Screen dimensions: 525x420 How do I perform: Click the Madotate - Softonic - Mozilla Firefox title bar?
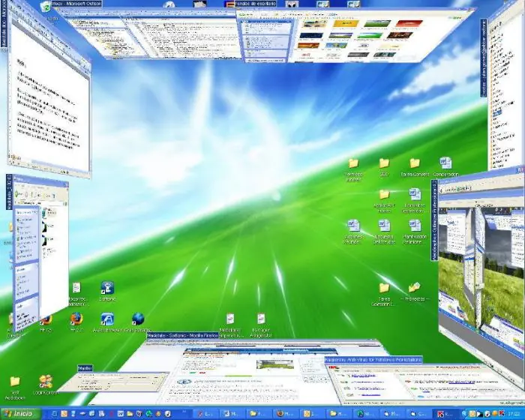click(183, 335)
